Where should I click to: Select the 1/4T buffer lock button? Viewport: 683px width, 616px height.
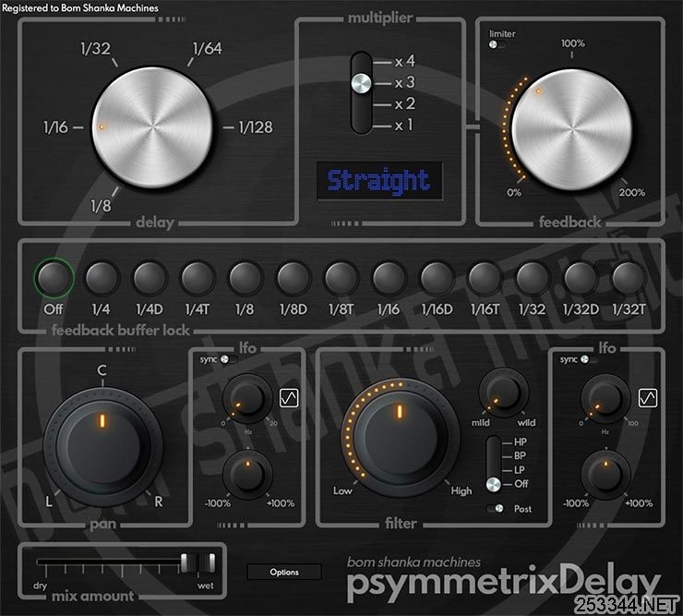point(198,278)
